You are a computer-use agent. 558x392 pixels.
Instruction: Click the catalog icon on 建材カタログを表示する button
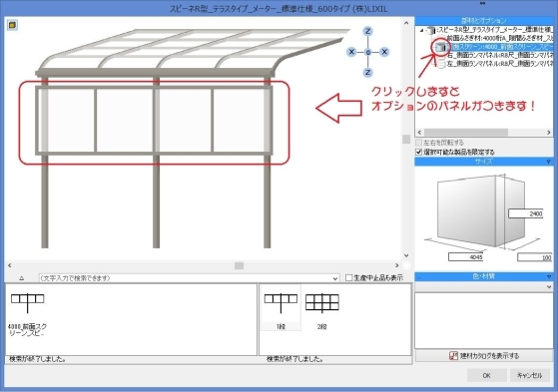tap(453, 355)
